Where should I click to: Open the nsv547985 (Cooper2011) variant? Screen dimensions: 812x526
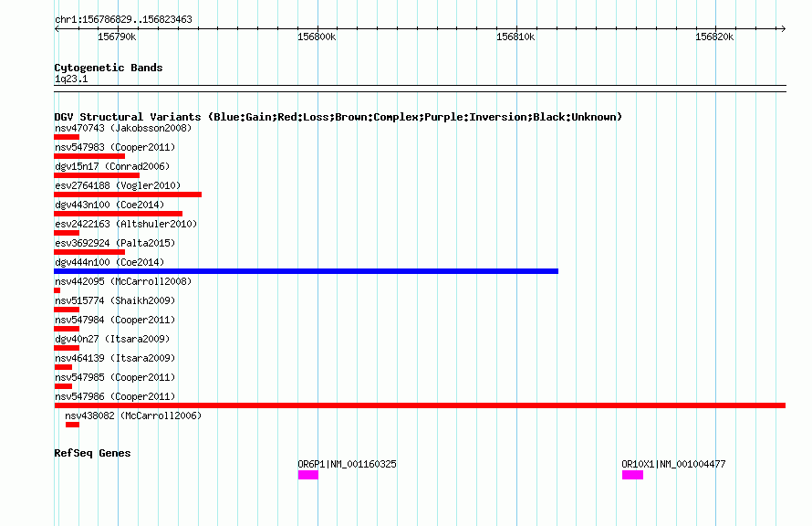pos(115,377)
